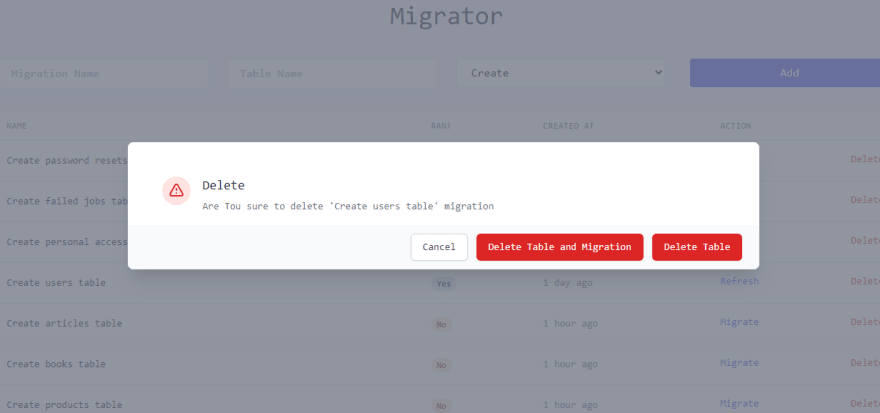Click Delete link for Create books table
This screenshot has width=880, height=413.
click(865, 363)
